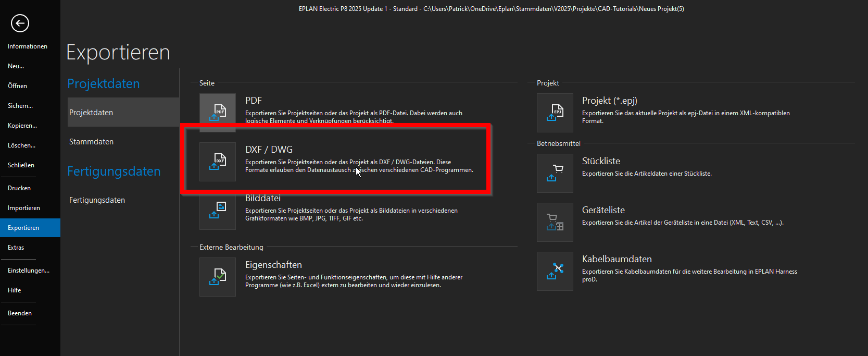The image size is (868, 356).
Task: Click the Kabelbaumdaten export title
Action: click(617, 259)
